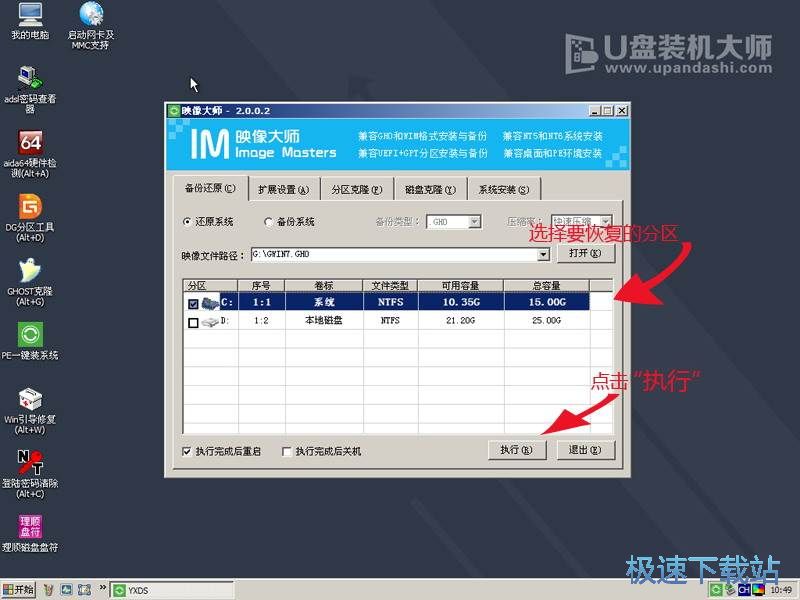Image resolution: width=800 pixels, height=600 pixels.
Task: Click green tray icon in system tray
Action: coord(716,590)
